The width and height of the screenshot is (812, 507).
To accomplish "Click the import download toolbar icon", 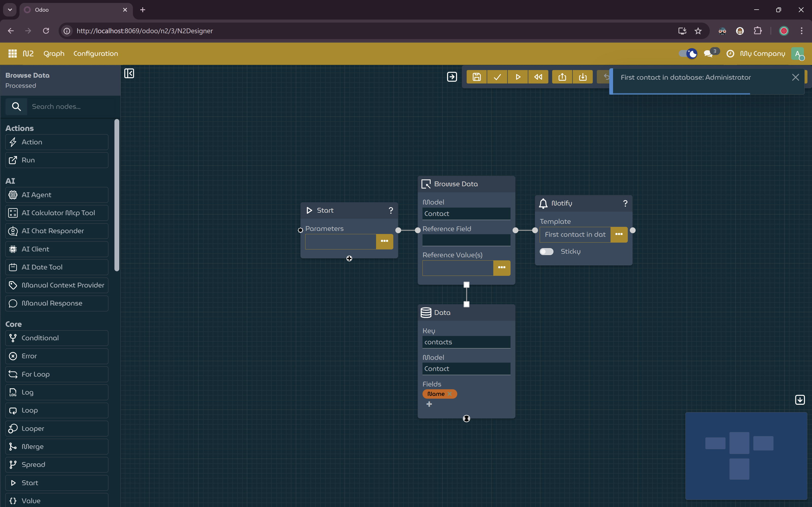I will tap(583, 77).
